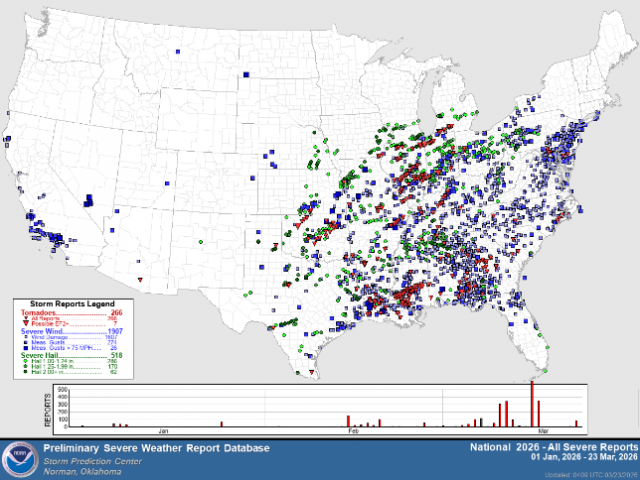Click the Wind Damage legend square symbol
Image resolution: width=640 pixels, height=480 pixels.
pyautogui.click(x=24, y=337)
